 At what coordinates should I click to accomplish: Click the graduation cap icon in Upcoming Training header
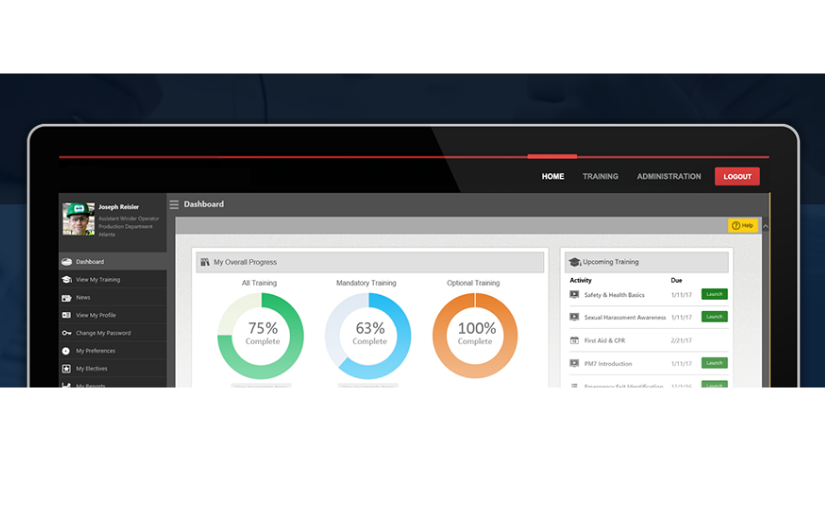pos(575,262)
